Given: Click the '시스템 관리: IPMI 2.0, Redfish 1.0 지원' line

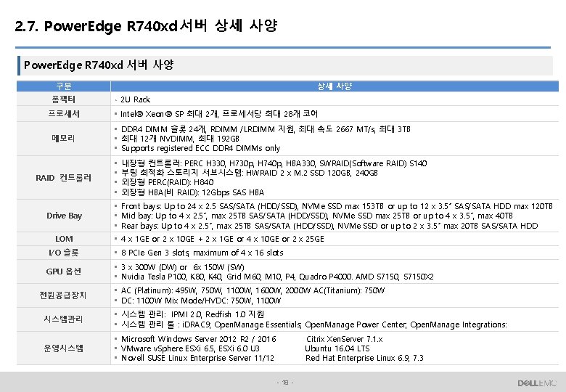Looking at the screenshot, I should coord(192,314).
